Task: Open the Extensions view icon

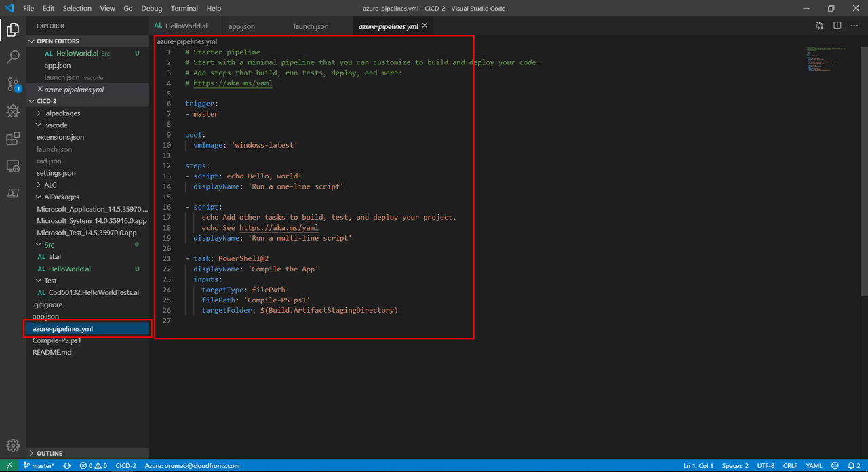Action: click(13, 138)
